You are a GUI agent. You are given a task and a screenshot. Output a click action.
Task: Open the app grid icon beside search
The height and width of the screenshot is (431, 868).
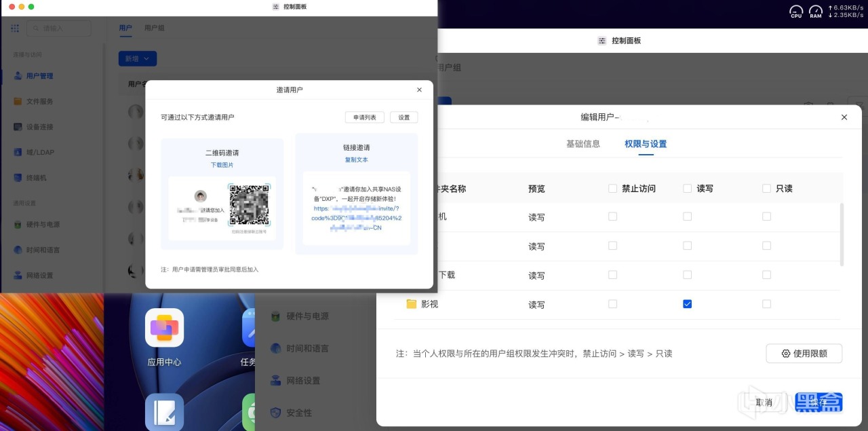pyautogui.click(x=15, y=29)
